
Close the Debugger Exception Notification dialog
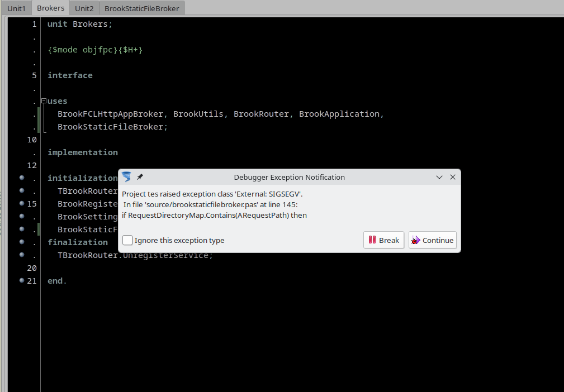[453, 177]
